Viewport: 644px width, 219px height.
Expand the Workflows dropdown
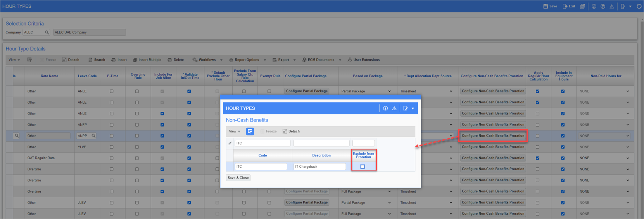pyautogui.click(x=221, y=60)
